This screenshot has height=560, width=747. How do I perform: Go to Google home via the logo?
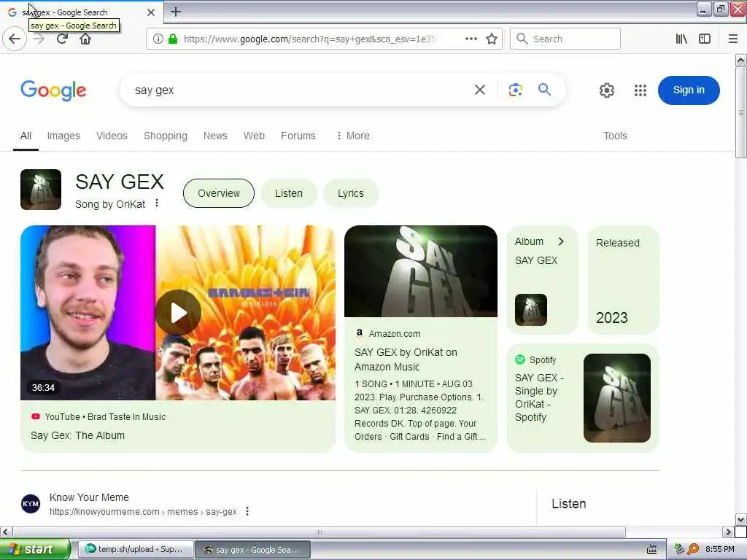pyautogui.click(x=53, y=90)
